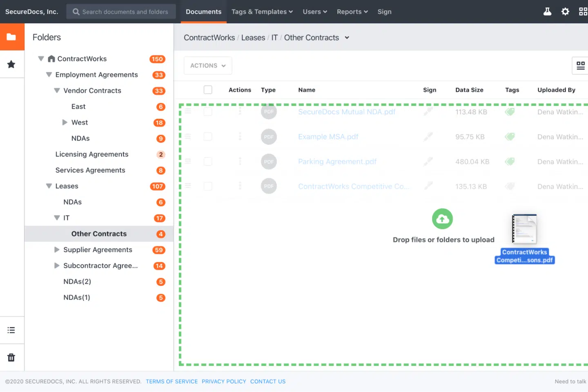Click IT in breadcrumb
Image resolution: width=588 pixels, height=392 pixels.
[x=274, y=38]
